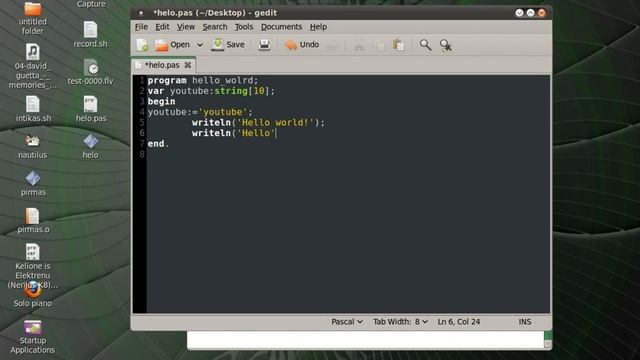Select the pirmas executable desktop icon
The image size is (640, 360).
[33, 183]
